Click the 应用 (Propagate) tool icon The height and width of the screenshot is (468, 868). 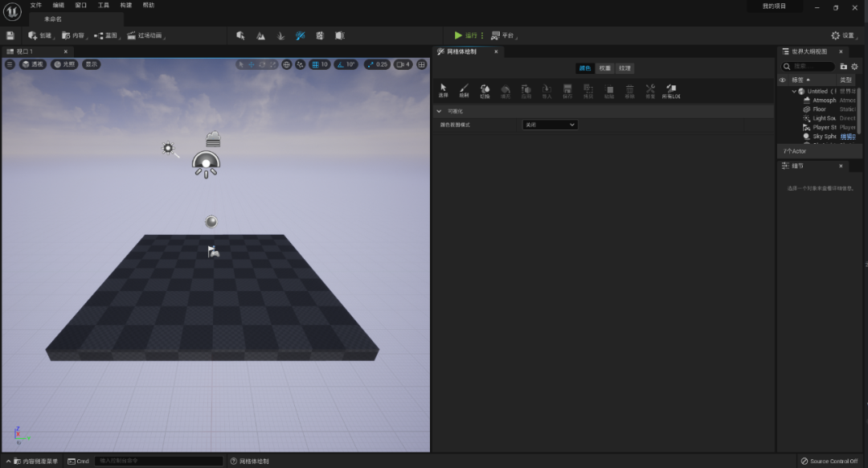526,91
